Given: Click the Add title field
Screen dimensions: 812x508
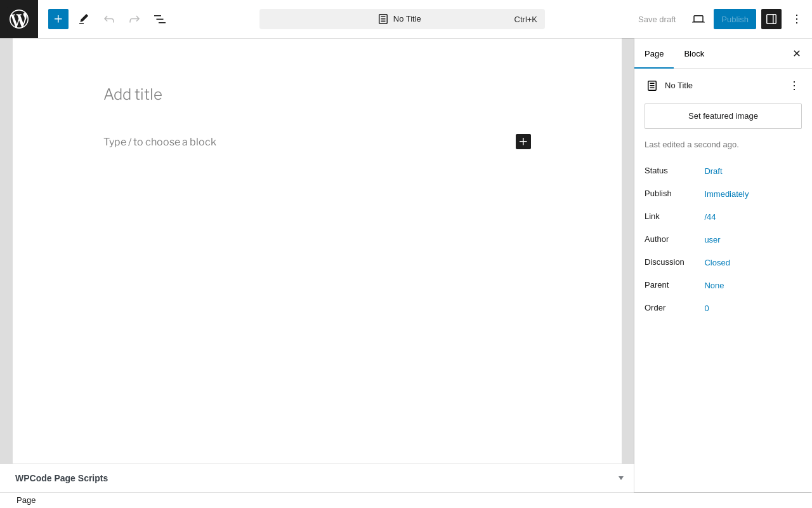Looking at the screenshot, I should (x=317, y=94).
